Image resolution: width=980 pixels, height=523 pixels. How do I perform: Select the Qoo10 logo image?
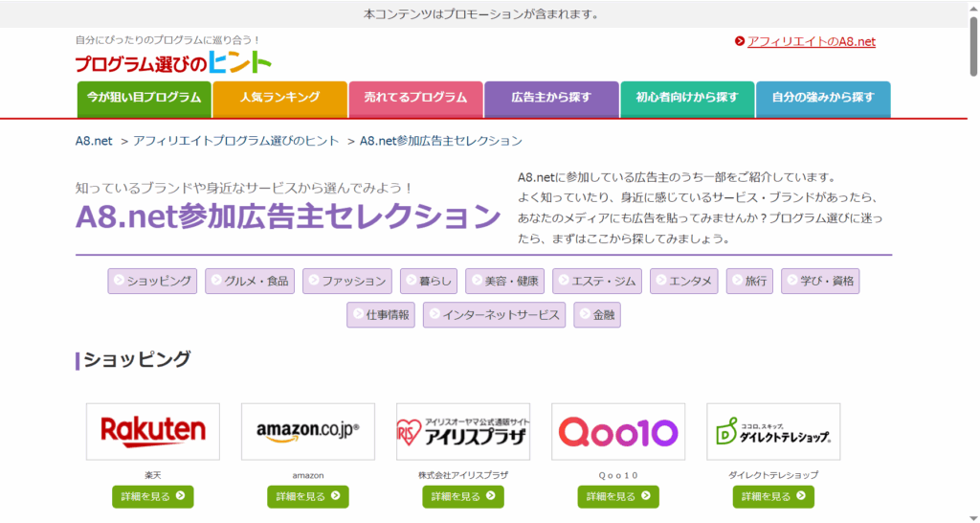click(x=618, y=431)
